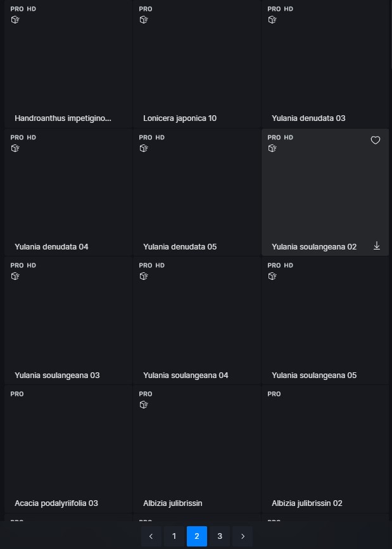Click 3D box icon on Yulania denudata 05
Viewport: 392px width, 549px height.
(144, 148)
